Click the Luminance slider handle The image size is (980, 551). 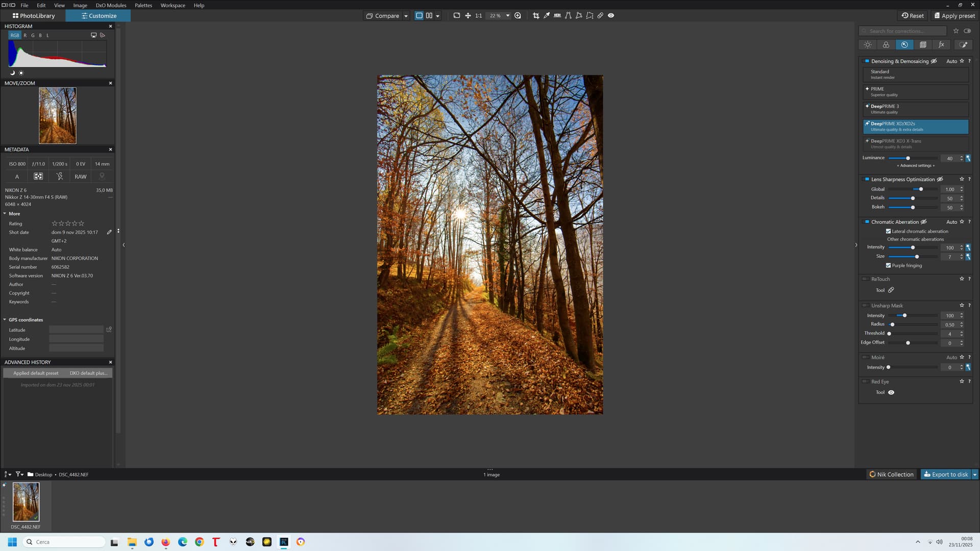click(x=908, y=158)
